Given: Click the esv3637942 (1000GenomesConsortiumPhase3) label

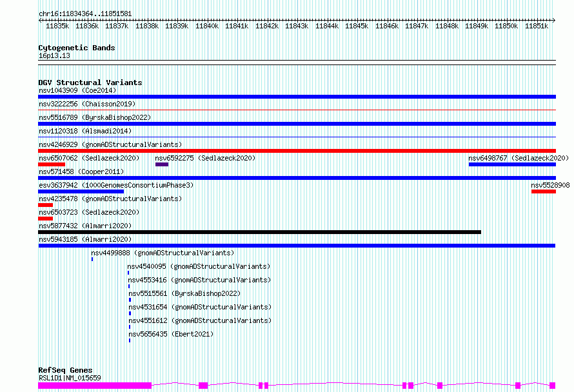Looking at the screenshot, I should click(x=116, y=185).
